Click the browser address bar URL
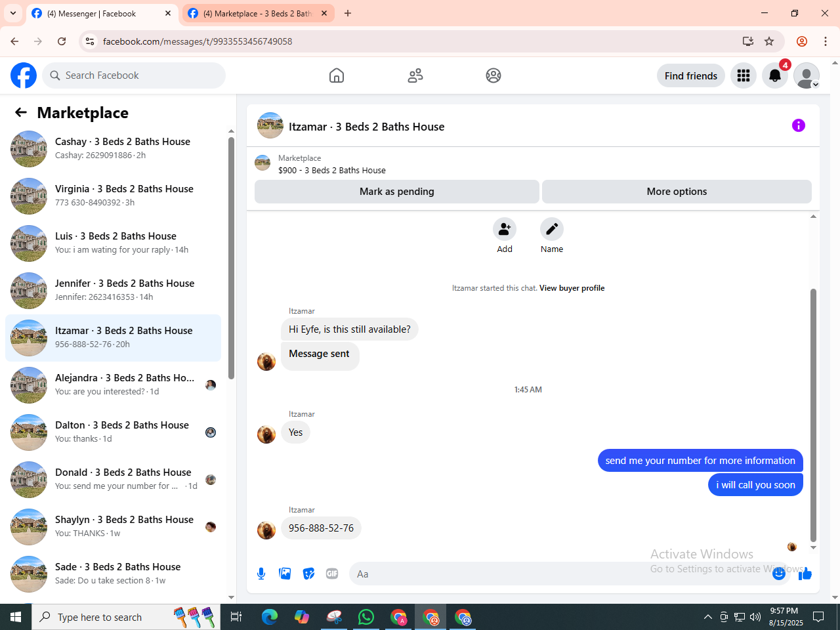This screenshot has height=630, width=840. click(x=198, y=41)
